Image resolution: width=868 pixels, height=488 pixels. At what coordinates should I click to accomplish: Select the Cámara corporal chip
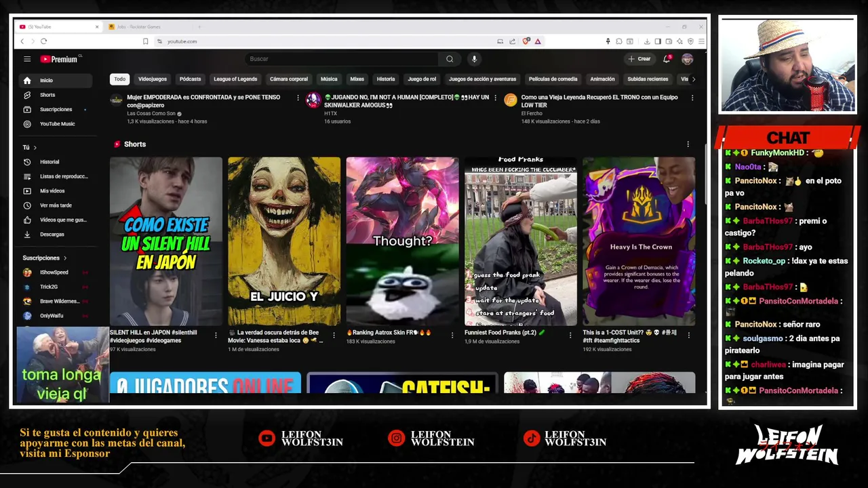coord(289,79)
